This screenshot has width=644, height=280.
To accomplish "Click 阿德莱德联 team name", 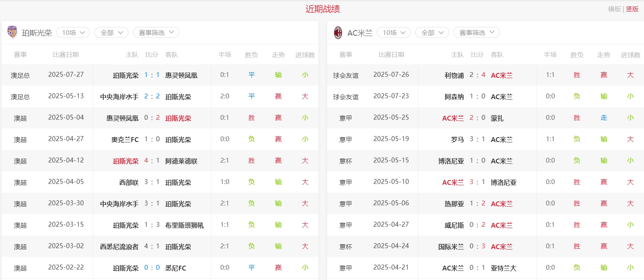I will [x=181, y=161].
